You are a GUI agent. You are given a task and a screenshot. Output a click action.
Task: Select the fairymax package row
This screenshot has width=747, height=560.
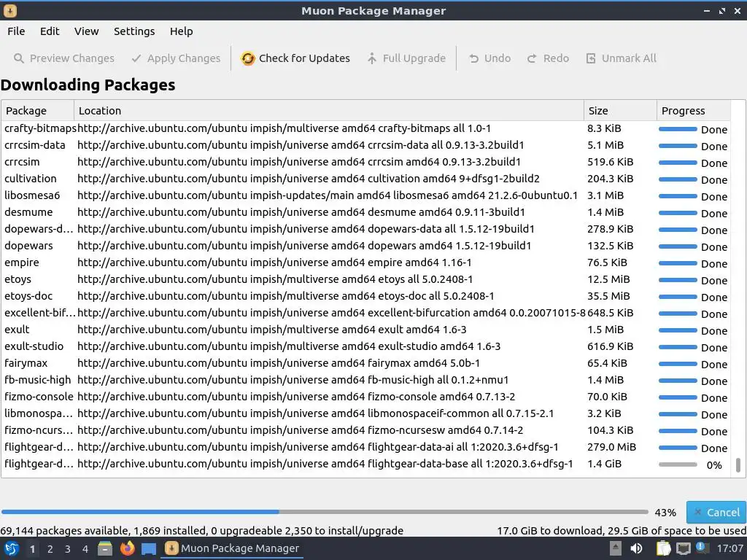tap(365, 363)
